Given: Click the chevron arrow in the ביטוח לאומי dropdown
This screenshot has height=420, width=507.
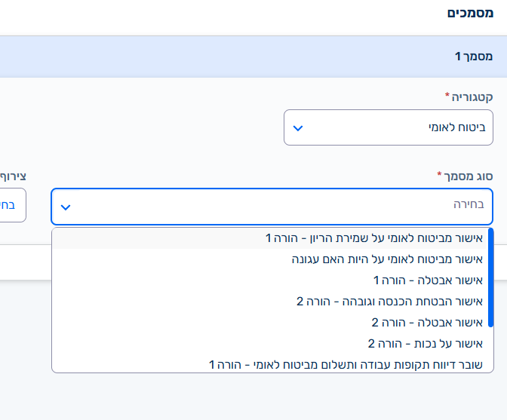Looking at the screenshot, I should click(298, 128).
